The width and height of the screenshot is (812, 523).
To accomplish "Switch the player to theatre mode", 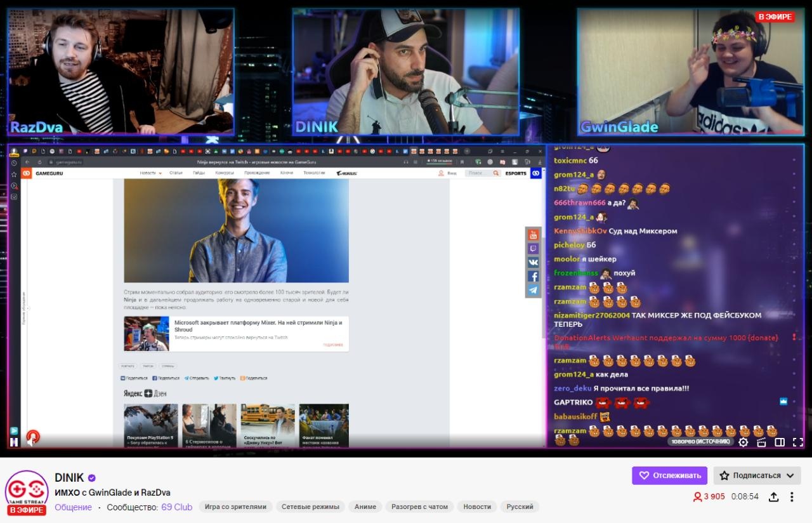I will (x=780, y=442).
